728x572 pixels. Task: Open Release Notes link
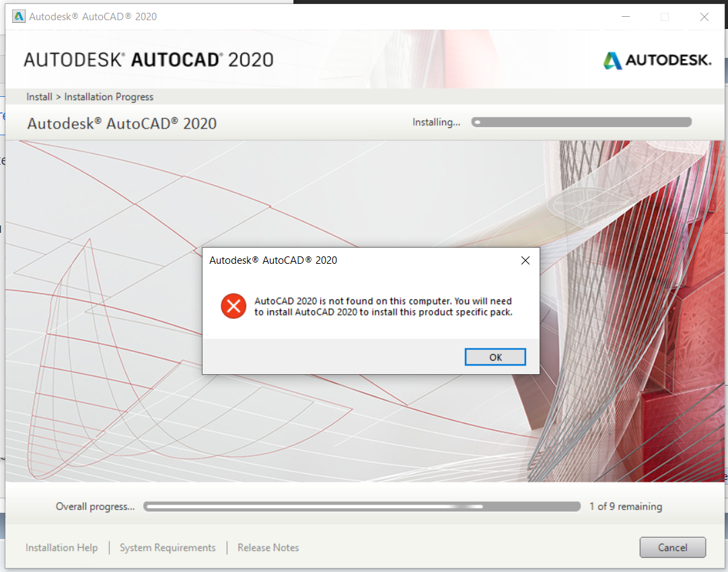(x=268, y=548)
